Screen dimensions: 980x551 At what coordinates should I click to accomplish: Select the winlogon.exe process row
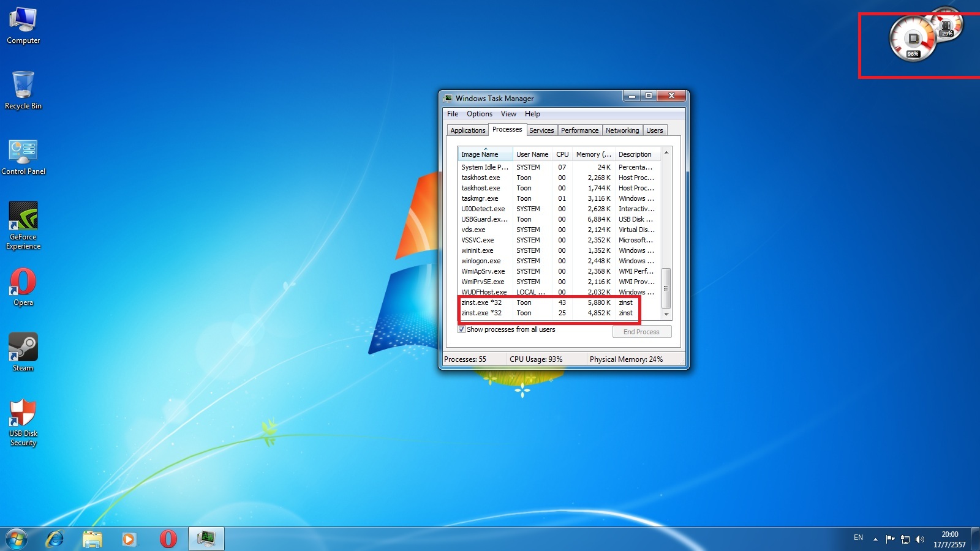[x=559, y=261]
